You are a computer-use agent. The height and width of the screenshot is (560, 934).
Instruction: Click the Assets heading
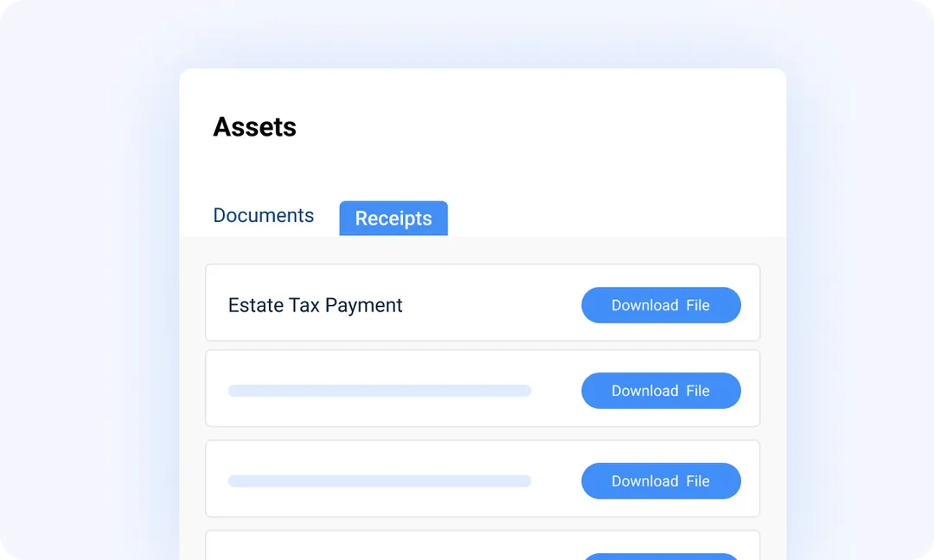[x=254, y=126]
